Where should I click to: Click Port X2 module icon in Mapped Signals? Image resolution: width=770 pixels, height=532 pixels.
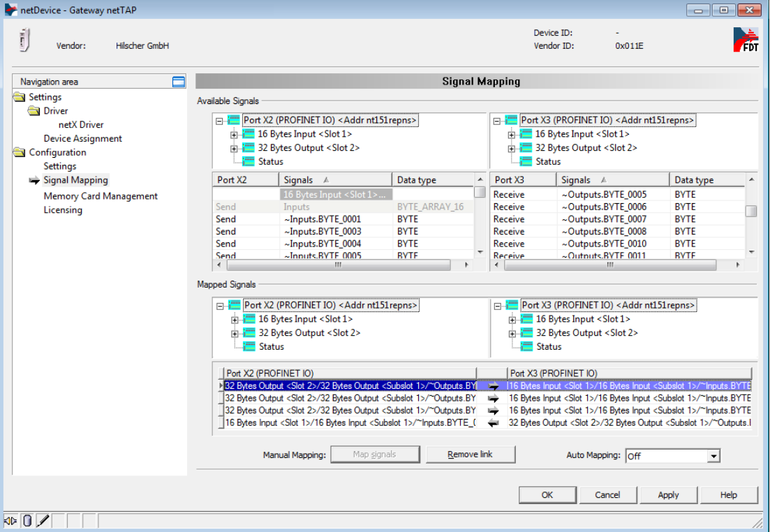point(235,306)
